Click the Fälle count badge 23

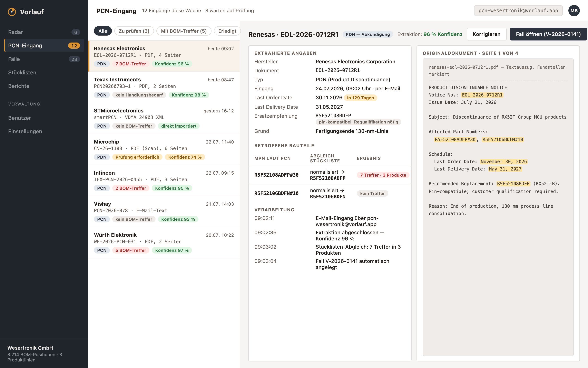click(x=74, y=59)
